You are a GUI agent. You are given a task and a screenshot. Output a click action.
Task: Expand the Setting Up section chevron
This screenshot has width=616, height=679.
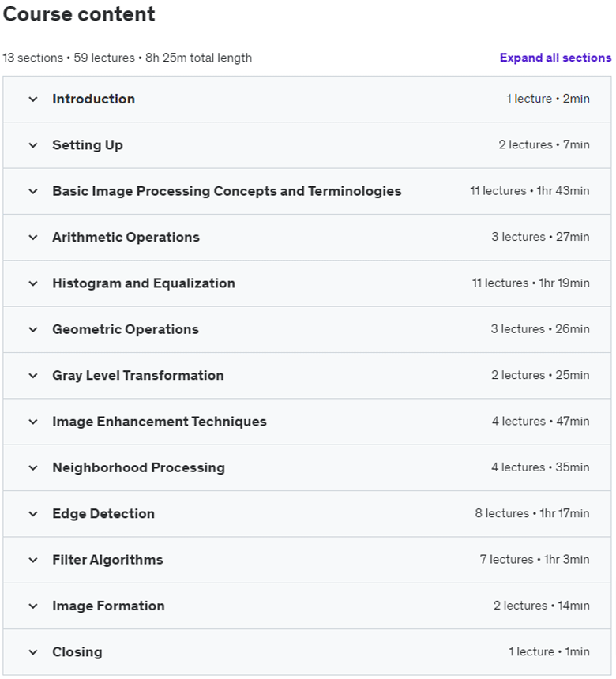coord(33,145)
